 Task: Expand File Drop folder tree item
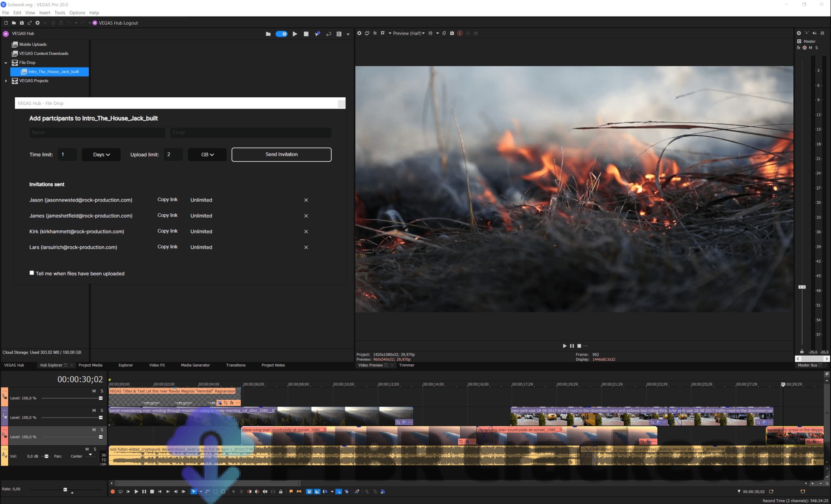click(5, 62)
